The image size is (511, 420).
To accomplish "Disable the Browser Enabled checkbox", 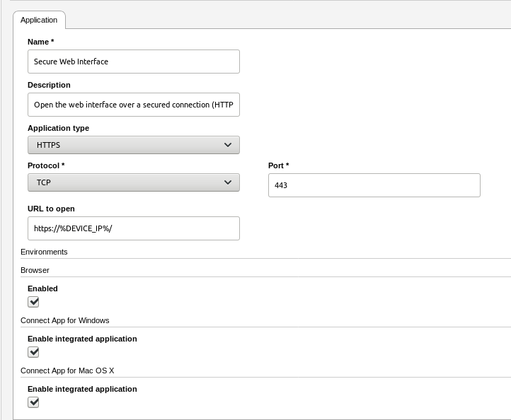I will pyautogui.click(x=33, y=302).
